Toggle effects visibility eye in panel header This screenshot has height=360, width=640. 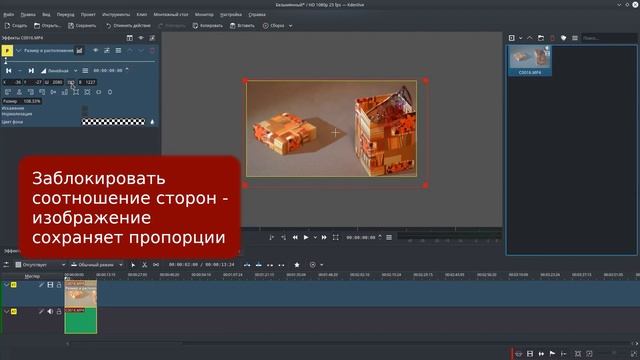pos(141,38)
